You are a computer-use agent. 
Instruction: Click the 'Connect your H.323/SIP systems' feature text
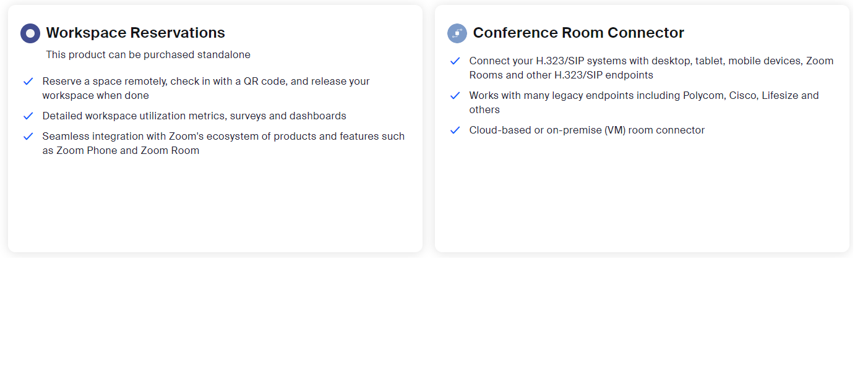[651, 68]
